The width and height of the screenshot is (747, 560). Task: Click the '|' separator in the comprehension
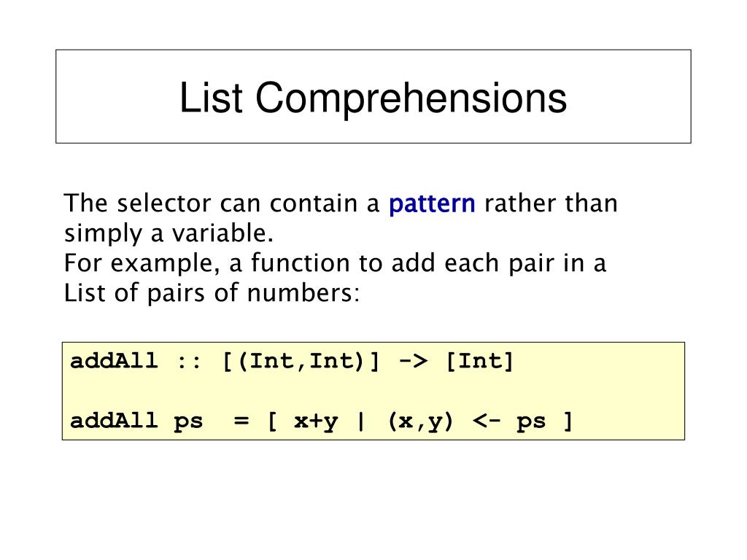point(360,421)
